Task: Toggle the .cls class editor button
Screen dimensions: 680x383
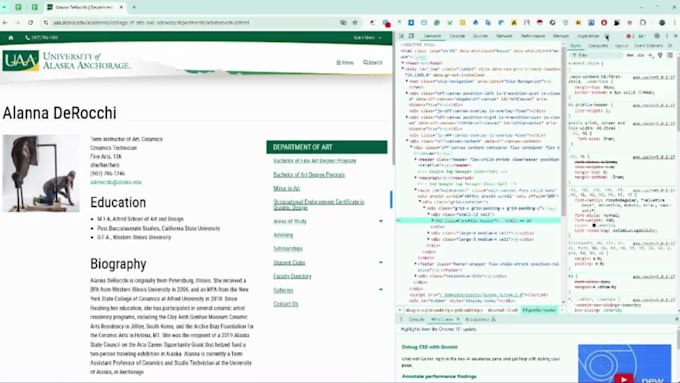Action: (x=641, y=55)
